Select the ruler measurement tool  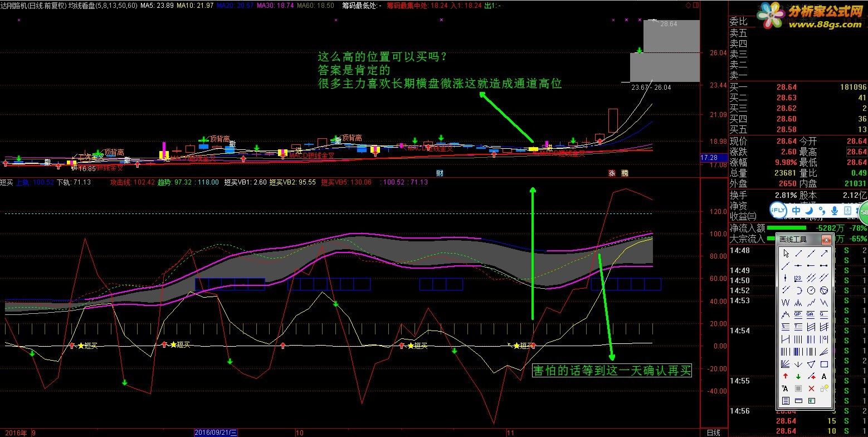[x=798, y=400]
